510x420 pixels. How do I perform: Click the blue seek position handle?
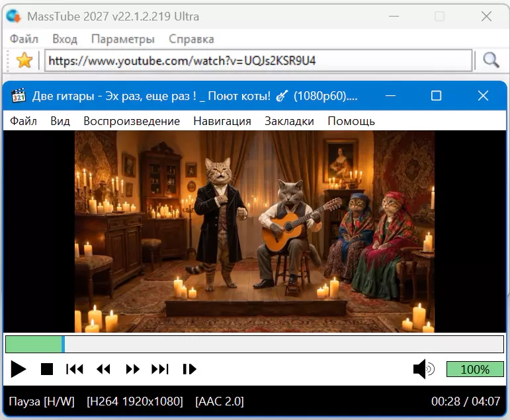(63, 344)
